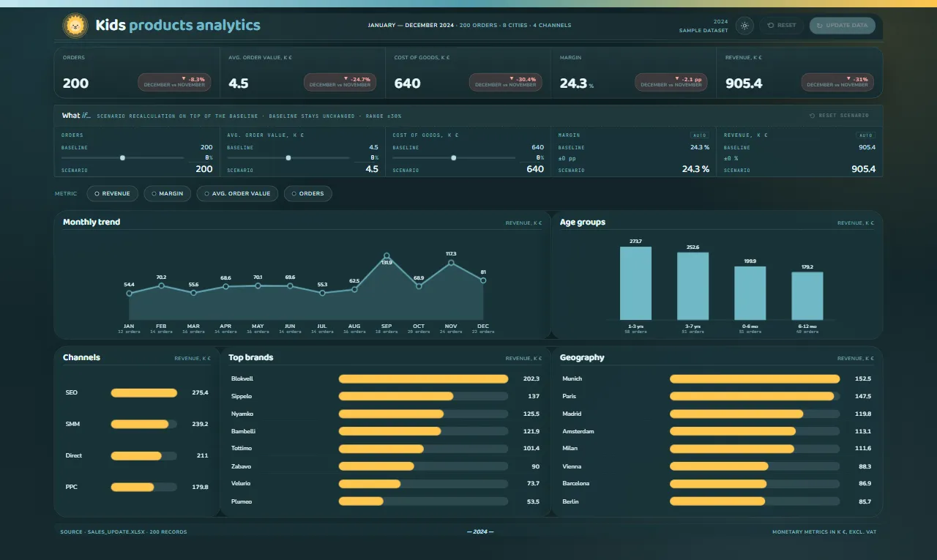
Task: Click the SEP peak data point 131.9
Action: (x=387, y=256)
